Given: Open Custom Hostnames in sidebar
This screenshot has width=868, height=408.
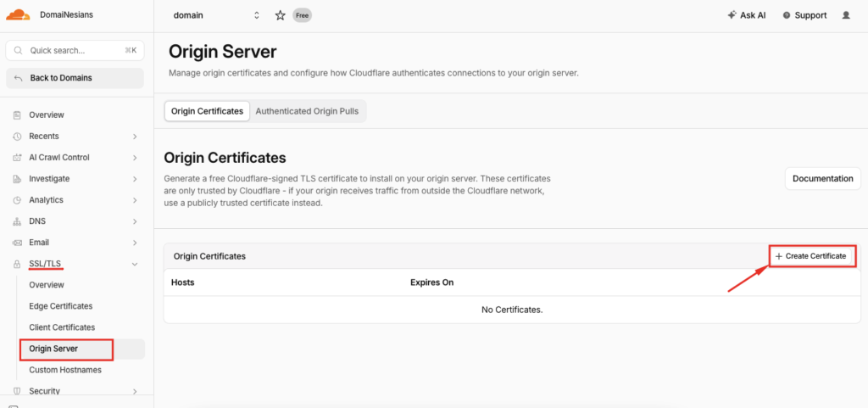Looking at the screenshot, I should click(65, 370).
